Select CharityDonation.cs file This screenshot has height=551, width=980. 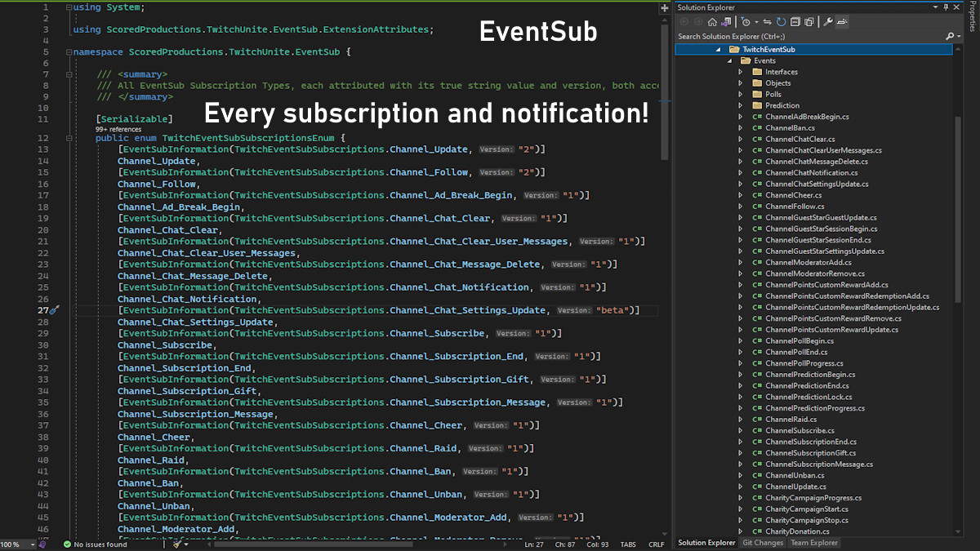tap(797, 531)
